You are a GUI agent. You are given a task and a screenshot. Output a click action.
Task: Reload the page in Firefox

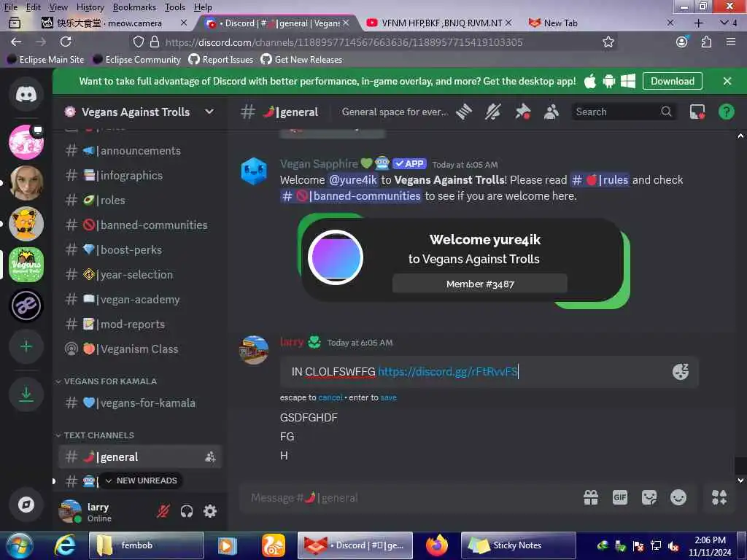pyautogui.click(x=66, y=42)
